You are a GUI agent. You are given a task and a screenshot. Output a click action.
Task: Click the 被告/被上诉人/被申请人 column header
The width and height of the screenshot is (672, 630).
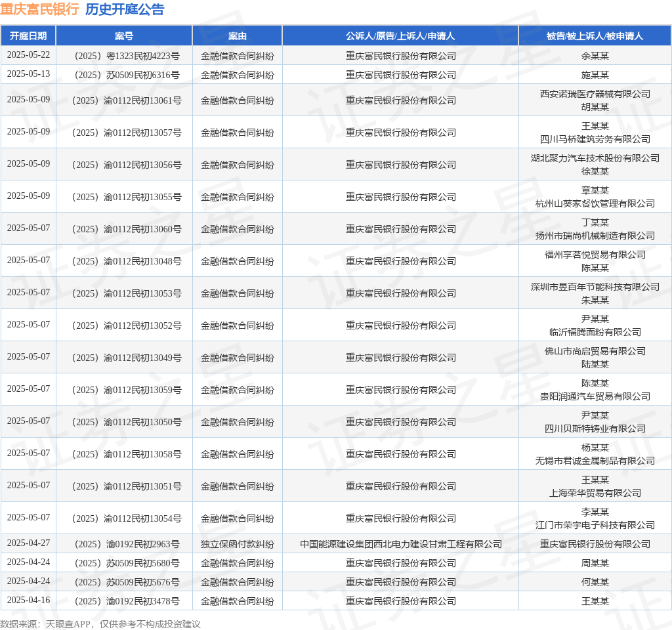[x=595, y=36]
